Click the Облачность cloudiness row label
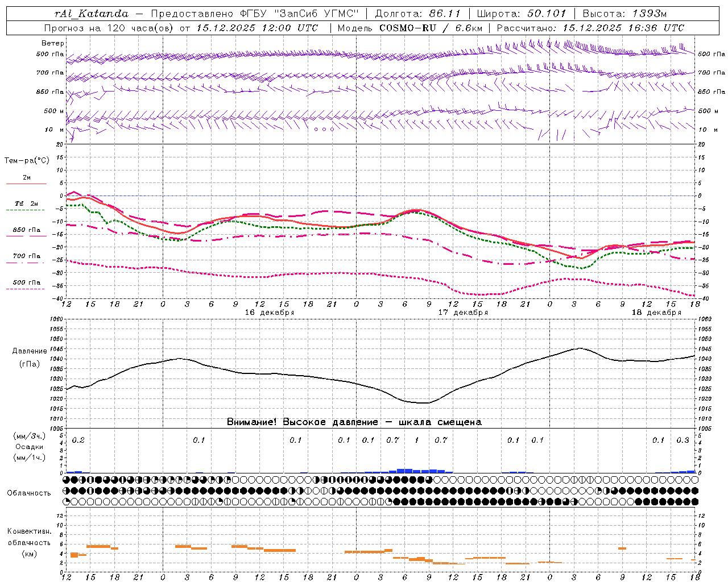The width and height of the screenshot is (728, 582). (29, 493)
